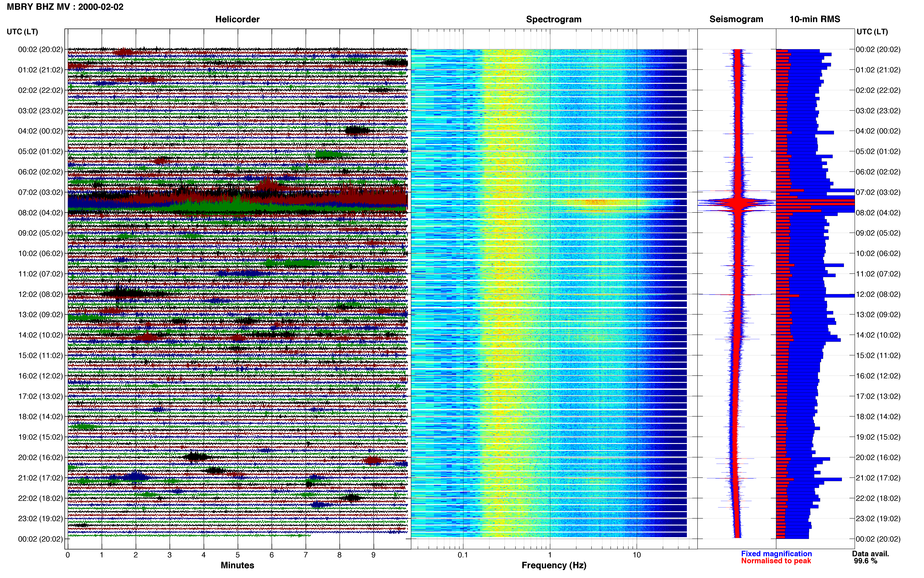Click the 'Data avail.' label

[x=870, y=554]
